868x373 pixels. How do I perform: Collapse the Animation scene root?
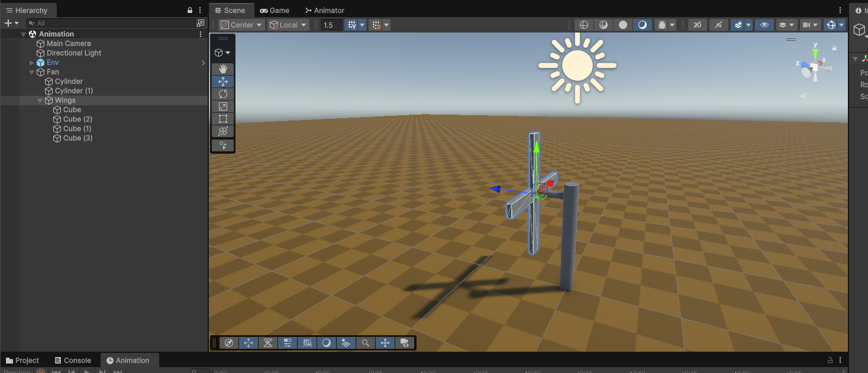pos(24,34)
